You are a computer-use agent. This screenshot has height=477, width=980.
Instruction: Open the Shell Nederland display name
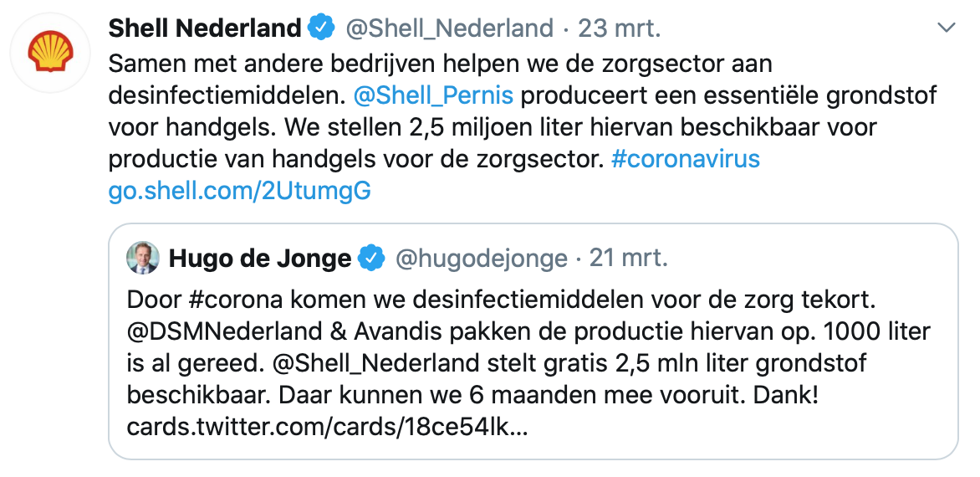click(x=205, y=28)
